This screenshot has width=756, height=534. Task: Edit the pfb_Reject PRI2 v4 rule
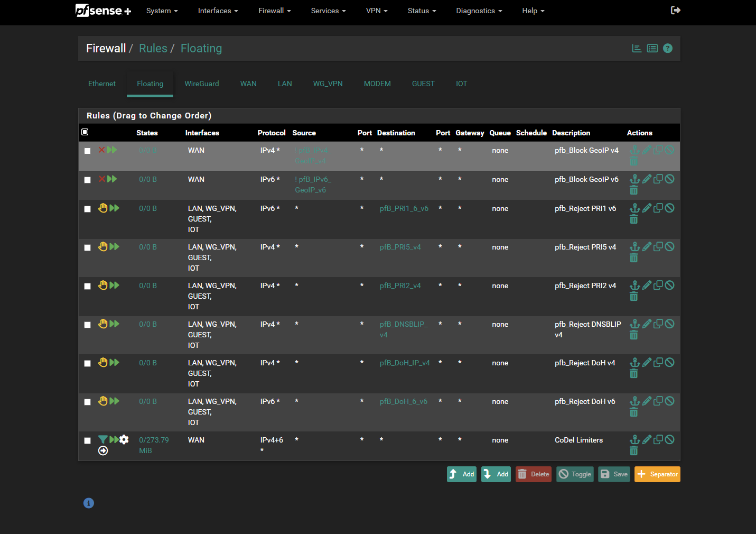tap(647, 285)
